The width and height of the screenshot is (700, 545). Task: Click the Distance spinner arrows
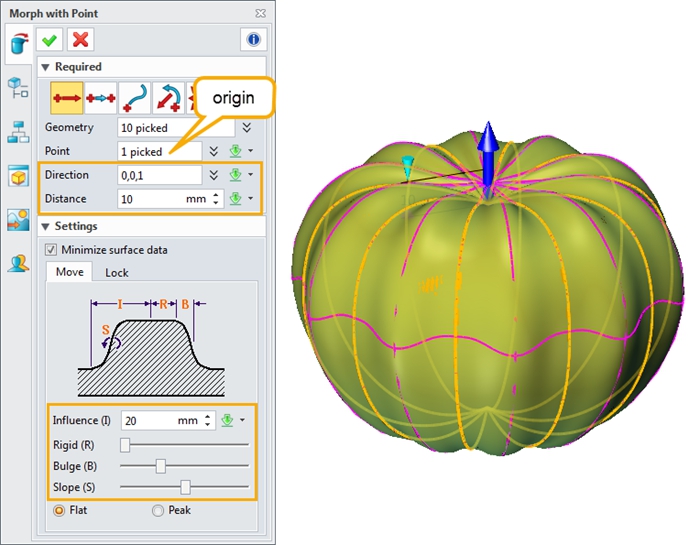[x=216, y=199]
